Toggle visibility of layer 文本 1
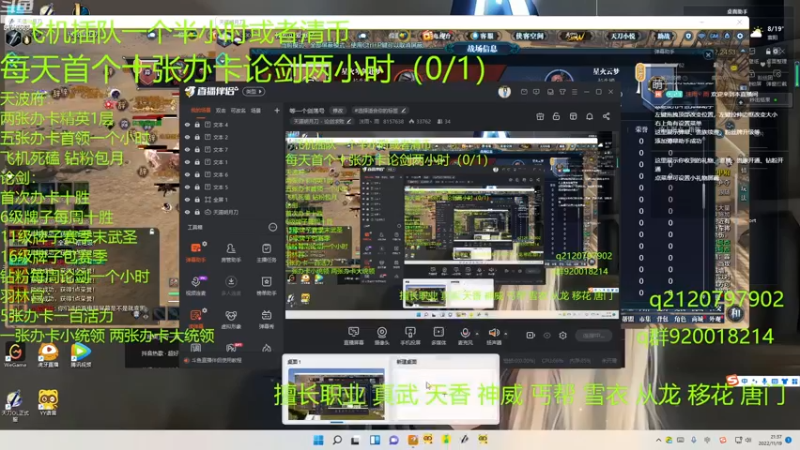800x450 pixels. pyautogui.click(x=187, y=162)
